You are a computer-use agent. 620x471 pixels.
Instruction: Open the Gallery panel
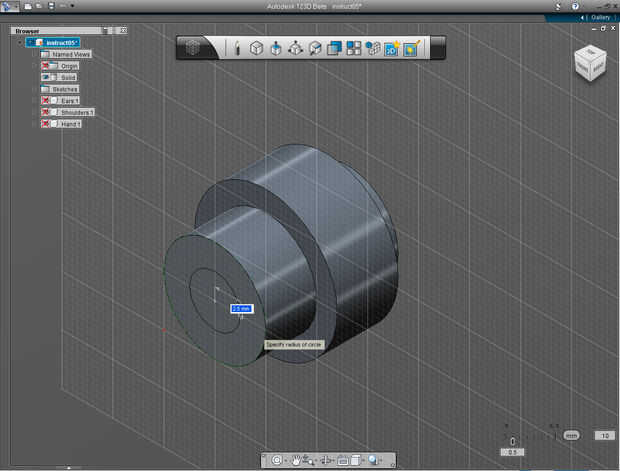coord(600,17)
